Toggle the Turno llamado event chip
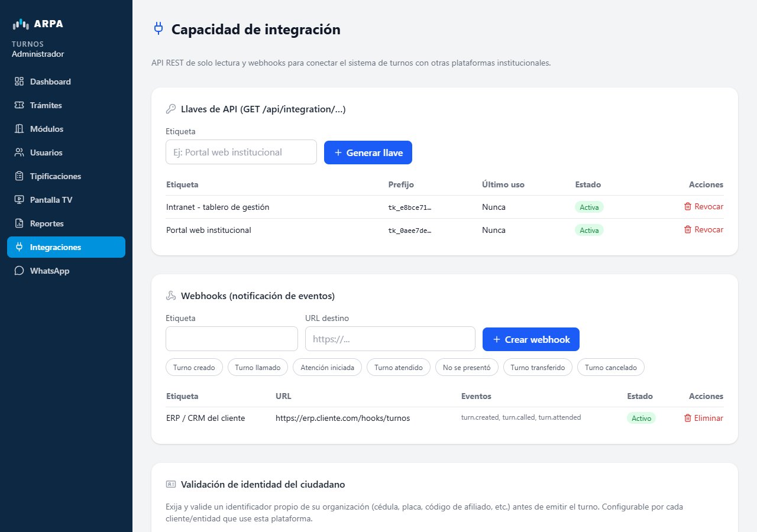 coord(258,367)
